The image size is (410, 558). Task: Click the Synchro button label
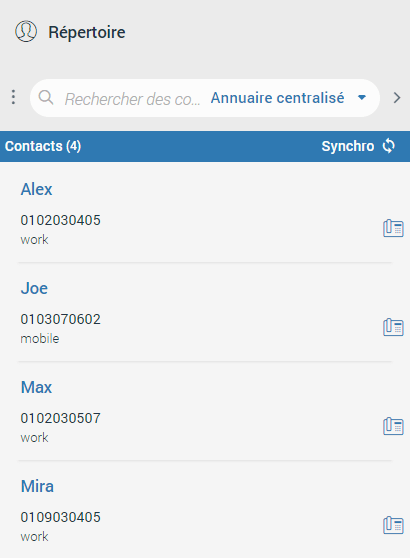tap(348, 146)
